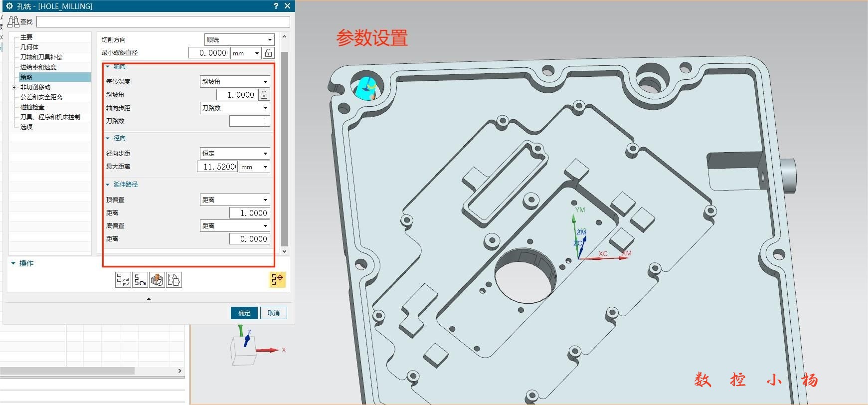This screenshot has width=868, height=405.
Task: Toggle lock beside minimum helix diameter
Action: (268, 53)
